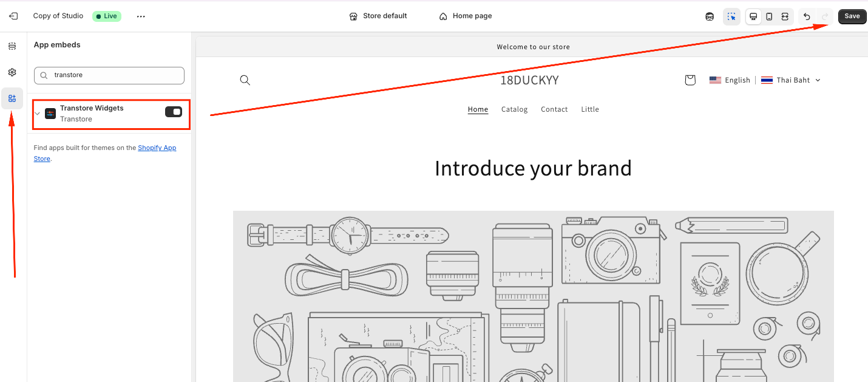Select the App embeds sidebar icon
The image size is (868, 382).
[x=12, y=98]
